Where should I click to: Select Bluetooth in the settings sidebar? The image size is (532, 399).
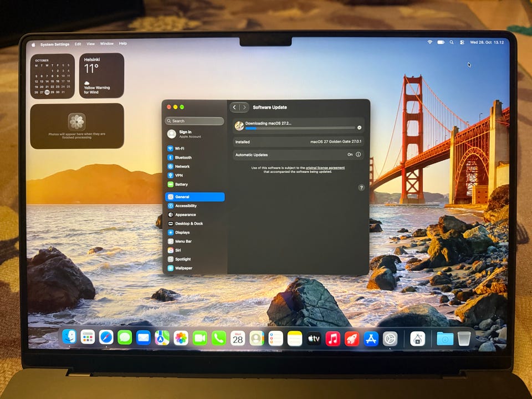pyautogui.click(x=195, y=157)
